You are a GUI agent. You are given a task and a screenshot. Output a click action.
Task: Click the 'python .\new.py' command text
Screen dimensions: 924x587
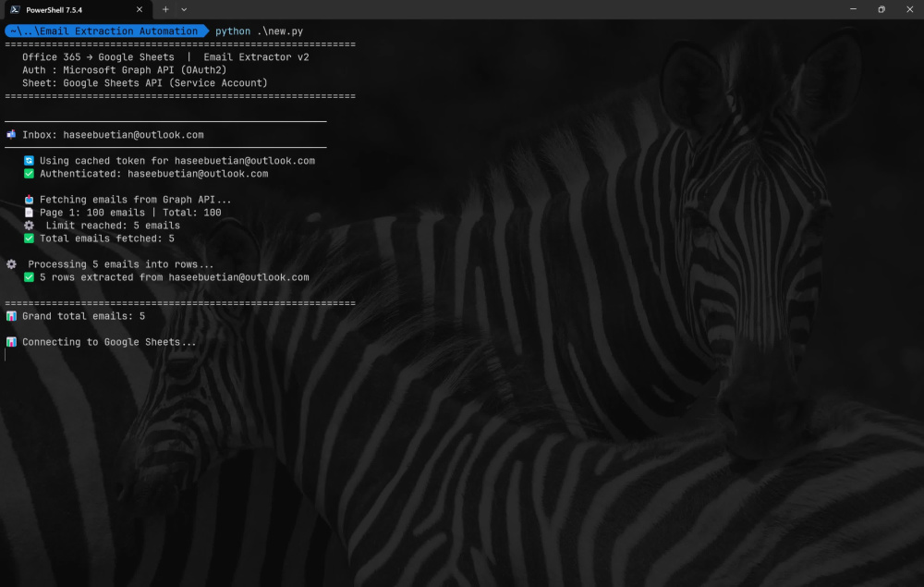pyautogui.click(x=260, y=31)
